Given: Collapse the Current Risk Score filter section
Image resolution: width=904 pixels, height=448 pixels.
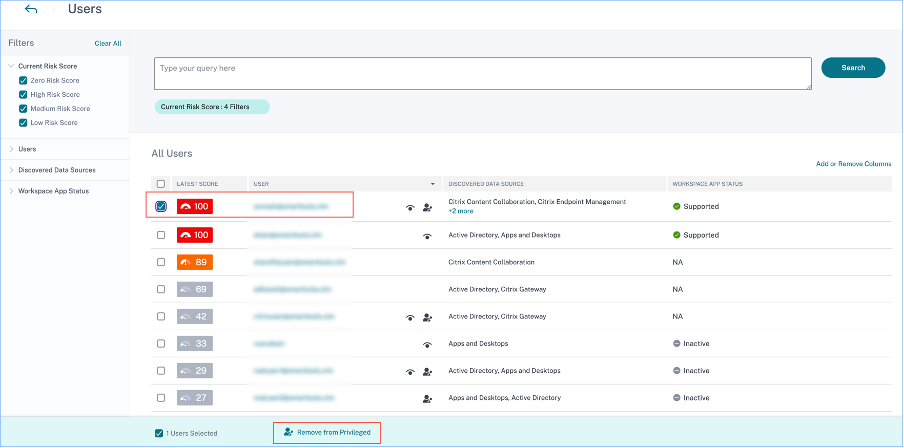Looking at the screenshot, I should click(x=11, y=66).
